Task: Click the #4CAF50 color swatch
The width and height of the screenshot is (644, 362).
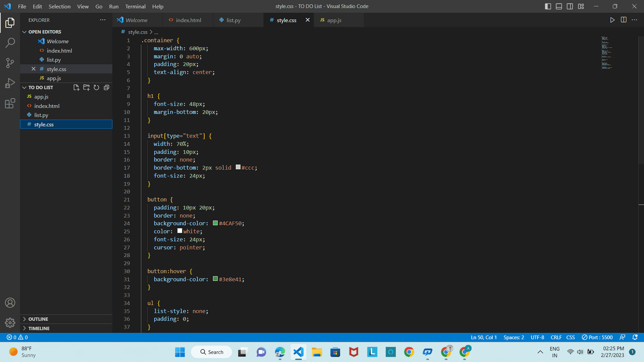Action: [216, 223]
